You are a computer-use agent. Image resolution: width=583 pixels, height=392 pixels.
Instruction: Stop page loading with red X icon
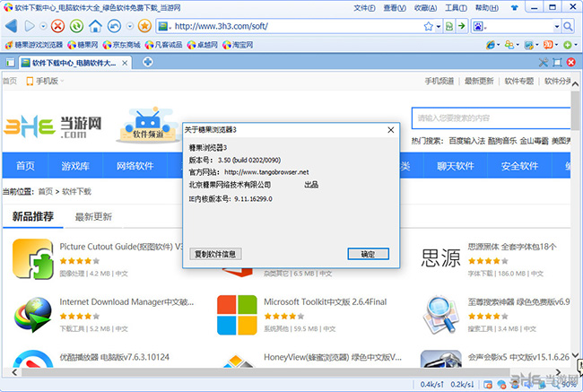(x=57, y=26)
